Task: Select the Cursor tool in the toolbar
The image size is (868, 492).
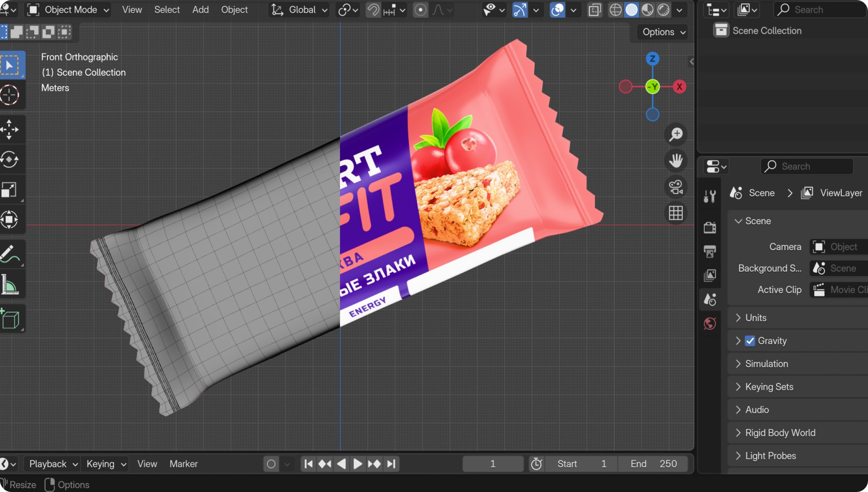Action: [10, 95]
